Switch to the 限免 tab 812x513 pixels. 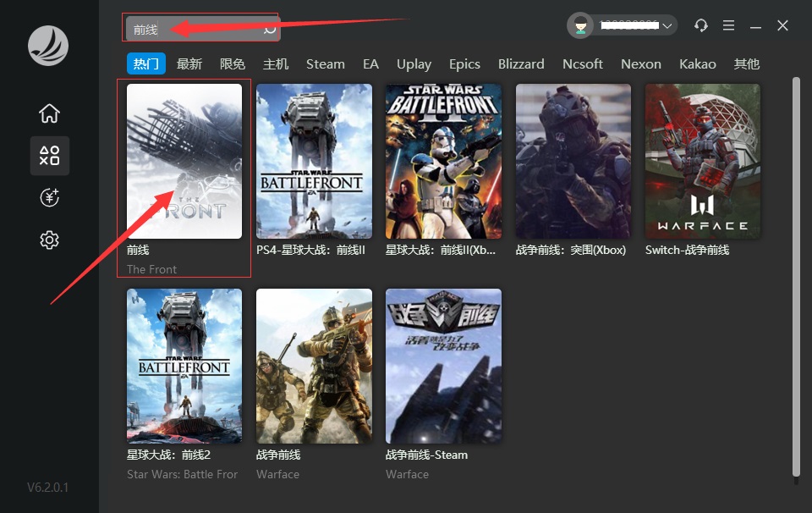232,63
